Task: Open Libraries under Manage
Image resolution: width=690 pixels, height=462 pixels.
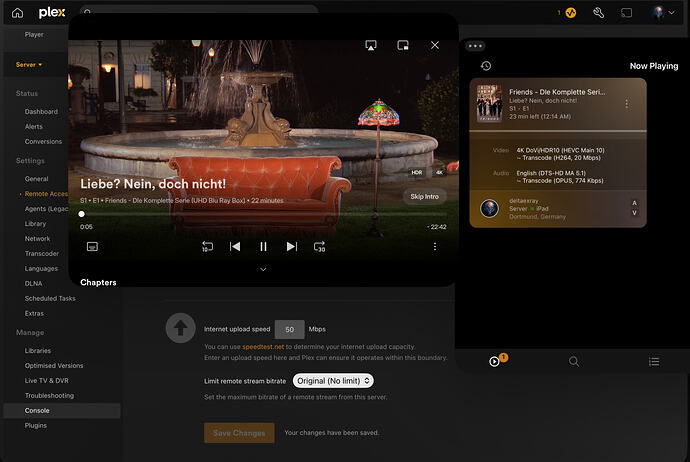Action: click(38, 351)
